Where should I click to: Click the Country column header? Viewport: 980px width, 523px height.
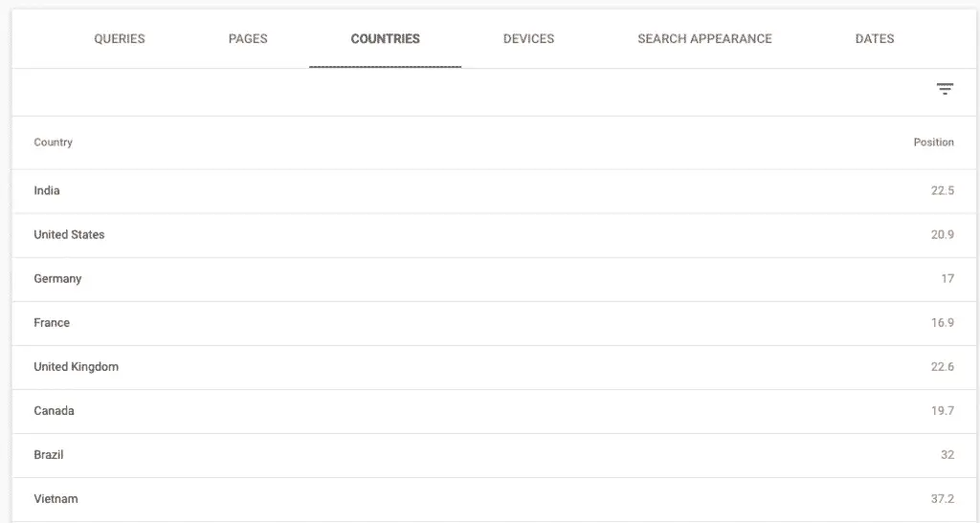[x=54, y=142]
